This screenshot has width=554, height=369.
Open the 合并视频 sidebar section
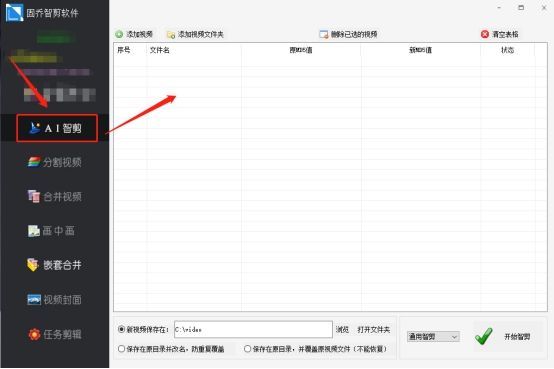pos(55,196)
